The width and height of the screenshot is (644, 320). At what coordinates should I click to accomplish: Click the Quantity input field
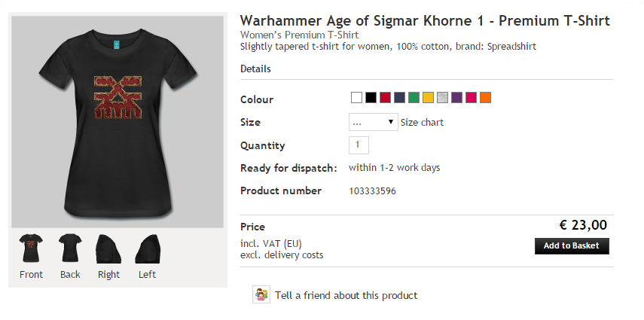point(359,145)
